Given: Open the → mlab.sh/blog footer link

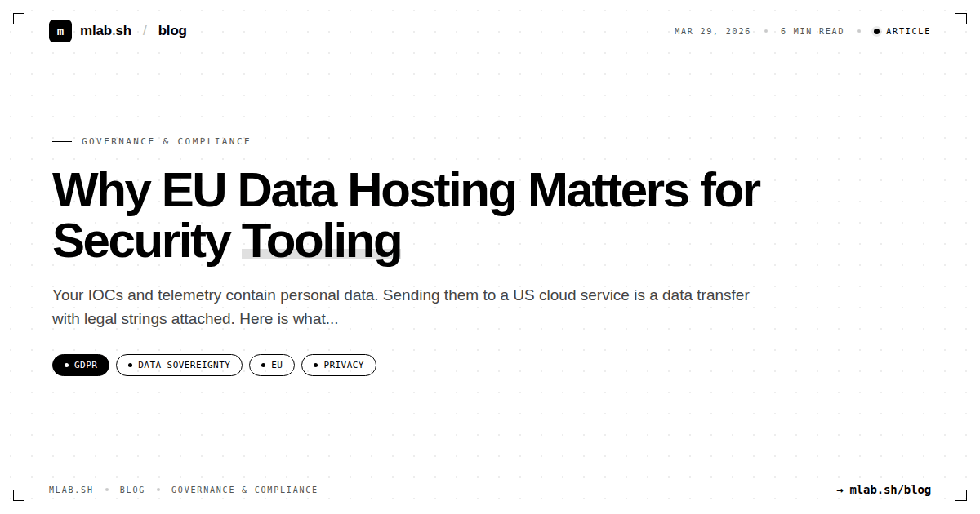Looking at the screenshot, I should tap(884, 490).
